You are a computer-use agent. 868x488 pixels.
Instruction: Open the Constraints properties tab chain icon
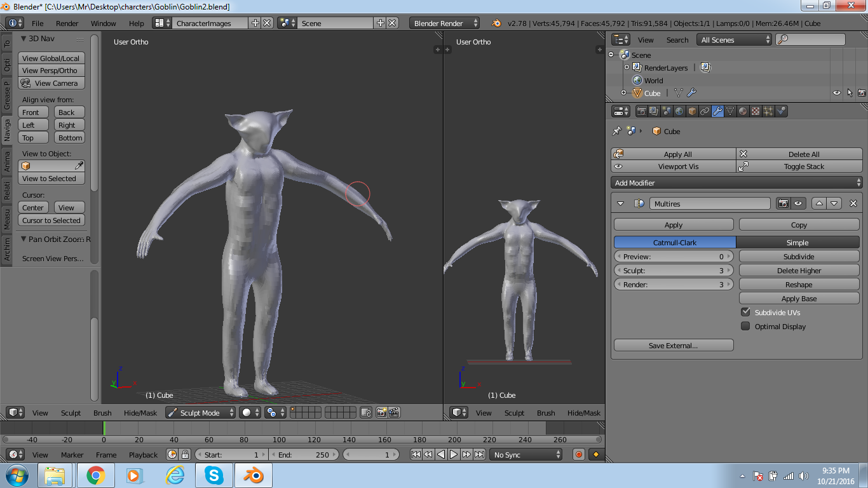(x=705, y=111)
